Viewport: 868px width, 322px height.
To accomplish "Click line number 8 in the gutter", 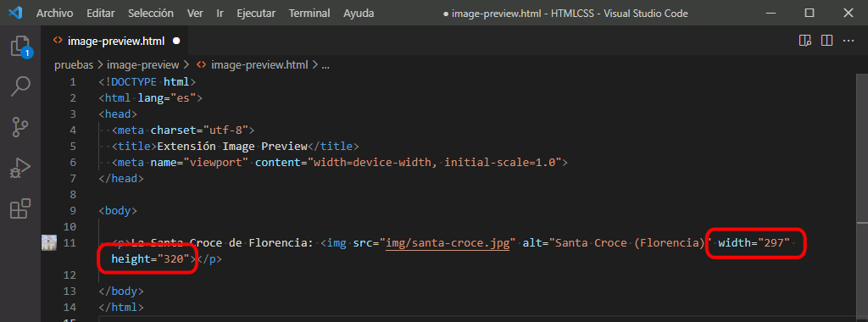I will pyautogui.click(x=73, y=195).
